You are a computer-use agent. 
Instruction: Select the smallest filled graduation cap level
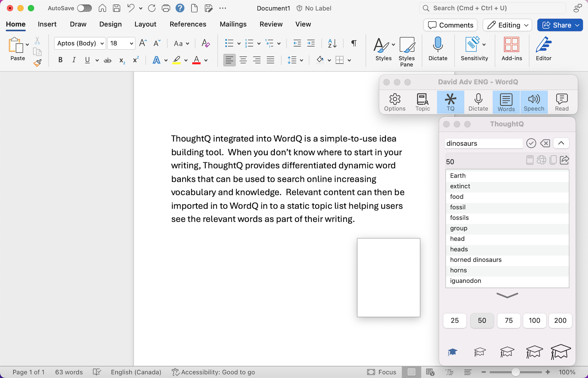click(x=452, y=352)
